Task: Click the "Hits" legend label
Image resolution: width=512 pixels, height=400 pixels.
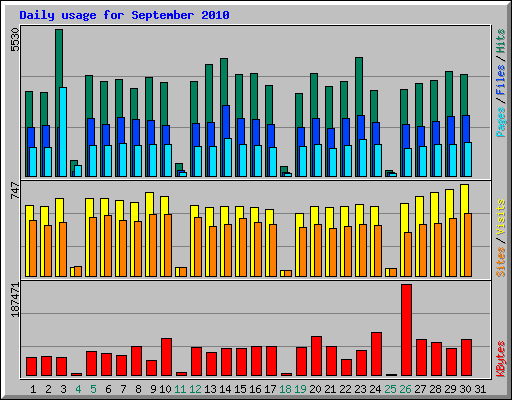Action: click(501, 41)
